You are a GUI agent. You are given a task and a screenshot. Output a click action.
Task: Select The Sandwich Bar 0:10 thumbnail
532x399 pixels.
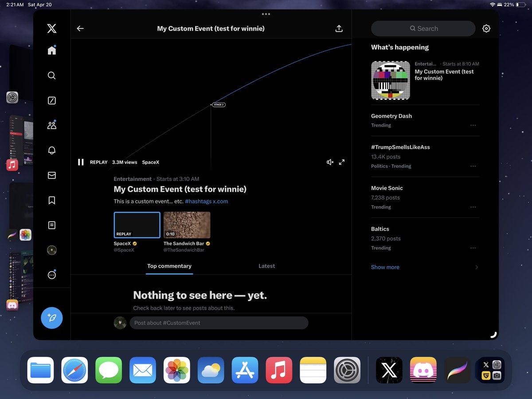[187, 225]
